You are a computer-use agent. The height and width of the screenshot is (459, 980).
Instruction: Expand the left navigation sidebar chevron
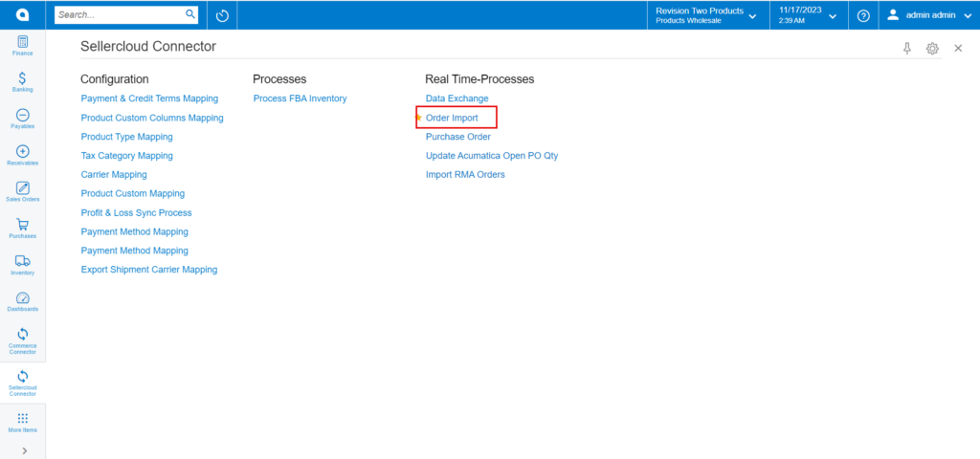[24, 450]
